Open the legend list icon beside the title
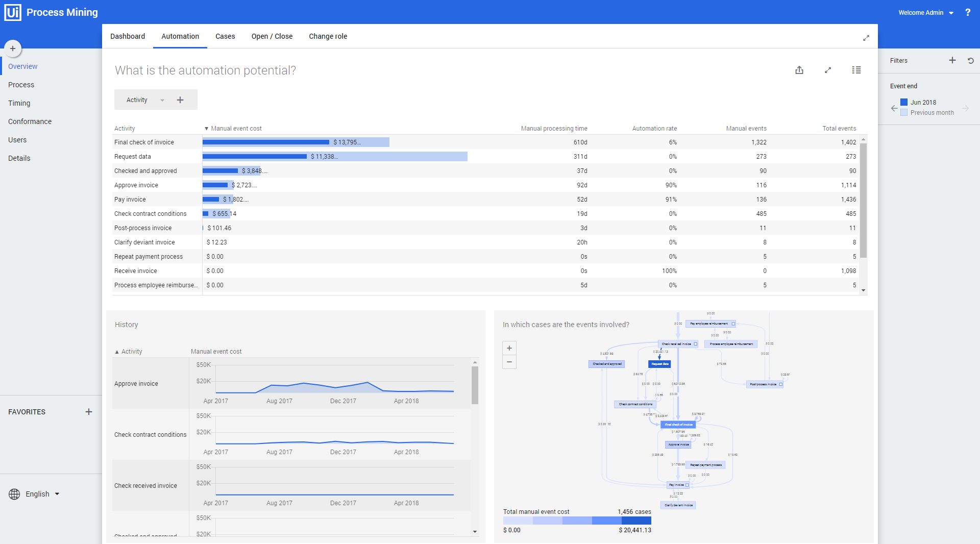The height and width of the screenshot is (544, 980). coord(856,70)
